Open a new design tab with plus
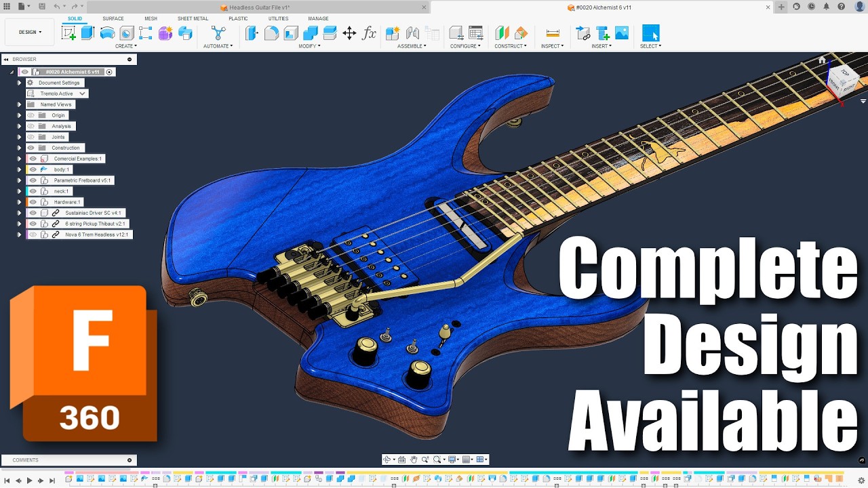Screen dimensions: 868x488 coord(781,7)
